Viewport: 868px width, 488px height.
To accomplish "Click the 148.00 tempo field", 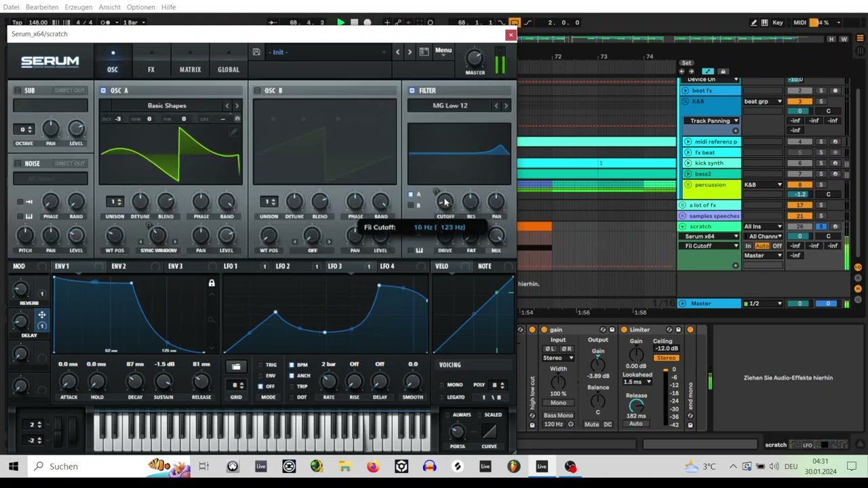I will (38, 22).
